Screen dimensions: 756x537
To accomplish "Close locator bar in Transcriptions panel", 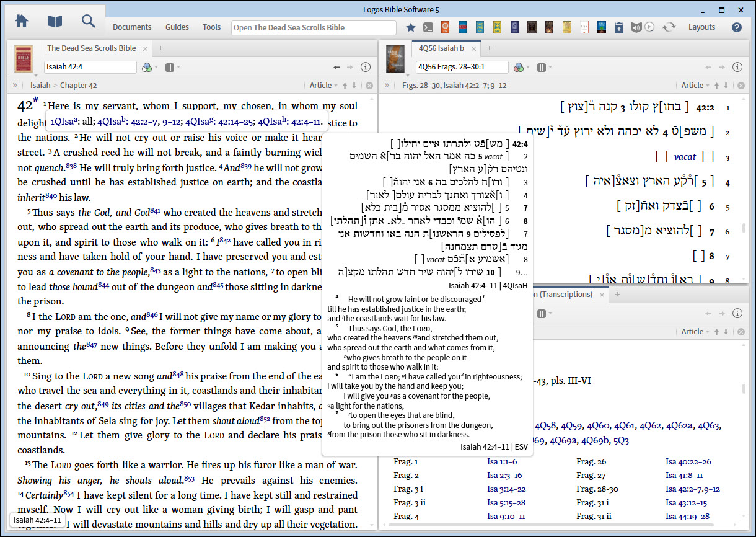I will click(x=741, y=332).
